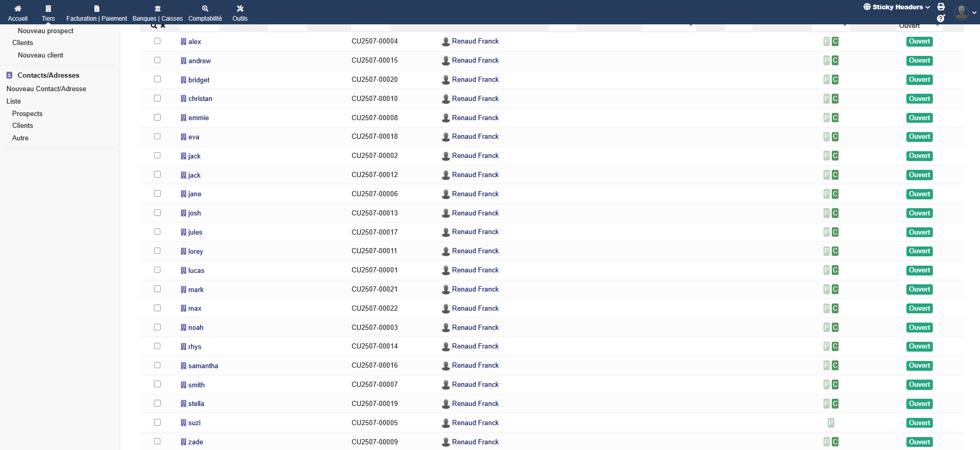Open the Ouvert status filter dropdown
Screen dimensions: 980x450
pyautogui.click(x=919, y=26)
